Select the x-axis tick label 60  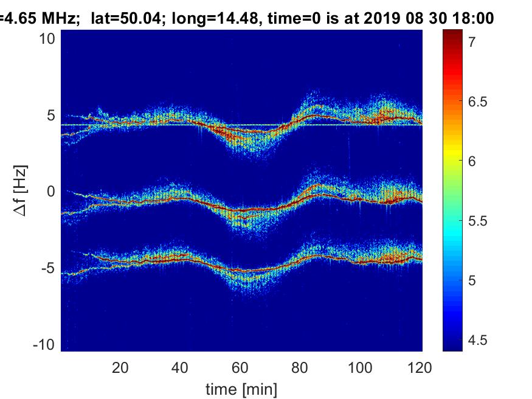pyautogui.click(x=240, y=367)
